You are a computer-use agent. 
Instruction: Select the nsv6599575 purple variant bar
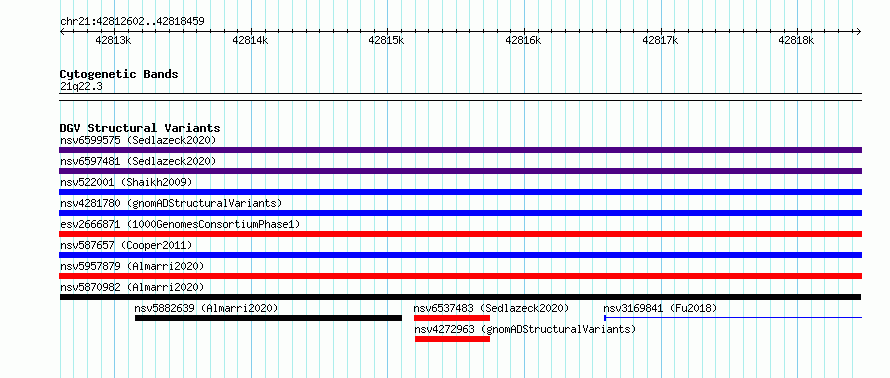pyautogui.click(x=460, y=150)
